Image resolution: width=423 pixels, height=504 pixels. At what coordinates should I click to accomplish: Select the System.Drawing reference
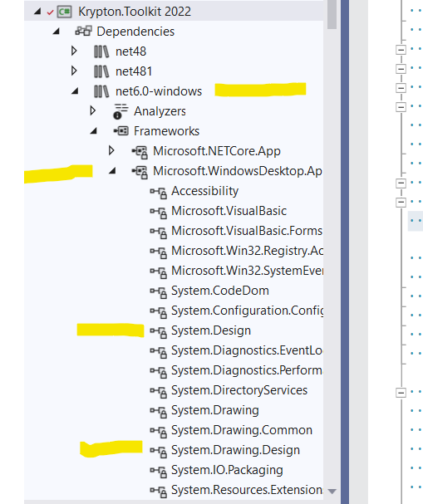pyautogui.click(x=215, y=411)
